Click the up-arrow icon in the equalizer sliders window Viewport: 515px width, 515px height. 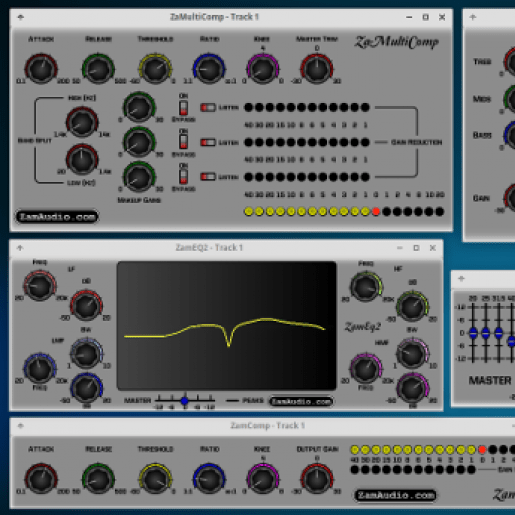pyautogui.click(x=461, y=279)
